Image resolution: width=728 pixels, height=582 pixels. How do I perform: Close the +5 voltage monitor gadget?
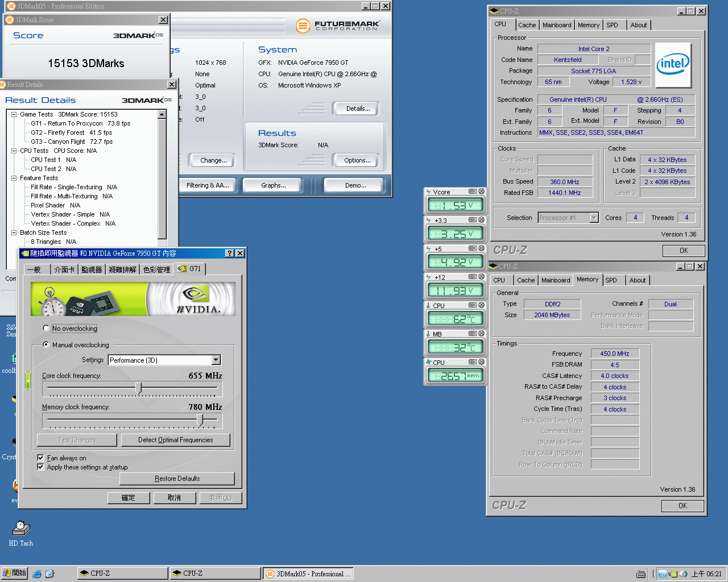coord(481,248)
